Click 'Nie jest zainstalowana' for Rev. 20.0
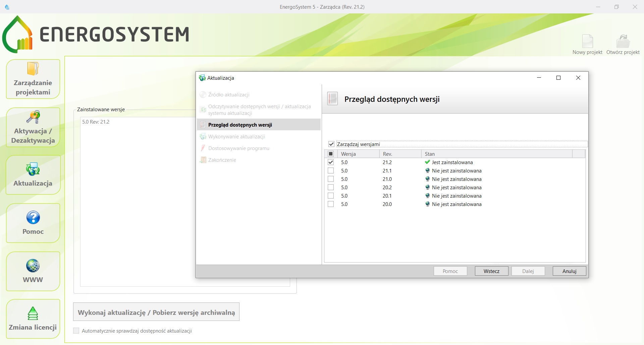 click(x=457, y=204)
